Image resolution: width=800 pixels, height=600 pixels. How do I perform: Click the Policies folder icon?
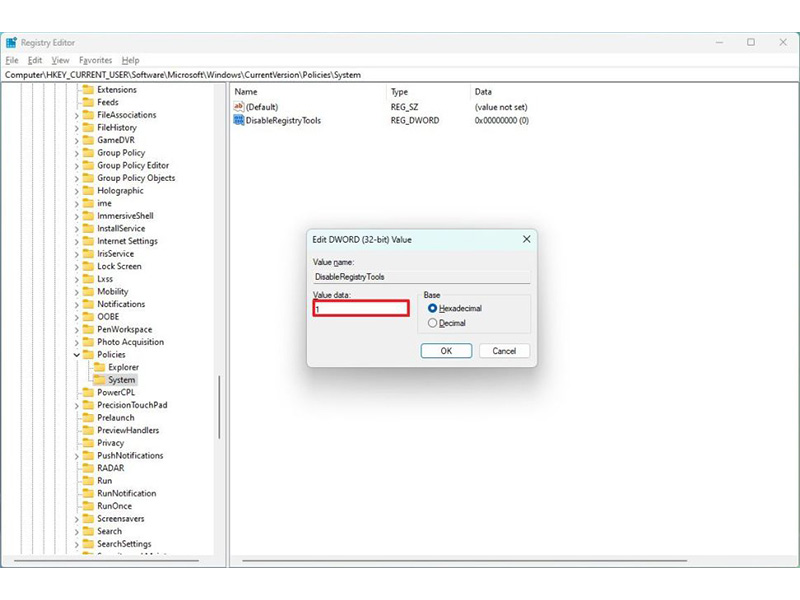(88, 354)
